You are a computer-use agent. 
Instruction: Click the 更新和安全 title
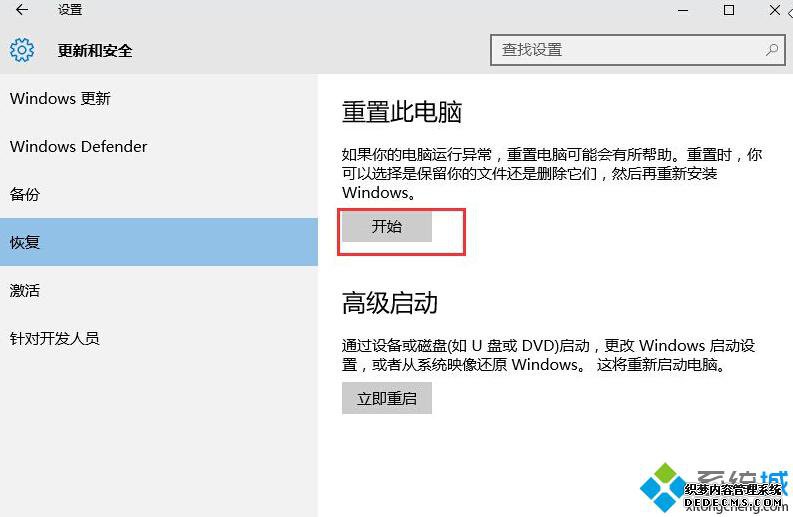pos(95,51)
